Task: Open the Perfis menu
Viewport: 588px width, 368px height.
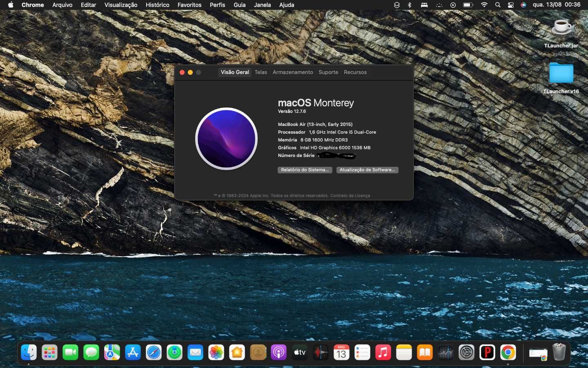Action: pyautogui.click(x=218, y=5)
